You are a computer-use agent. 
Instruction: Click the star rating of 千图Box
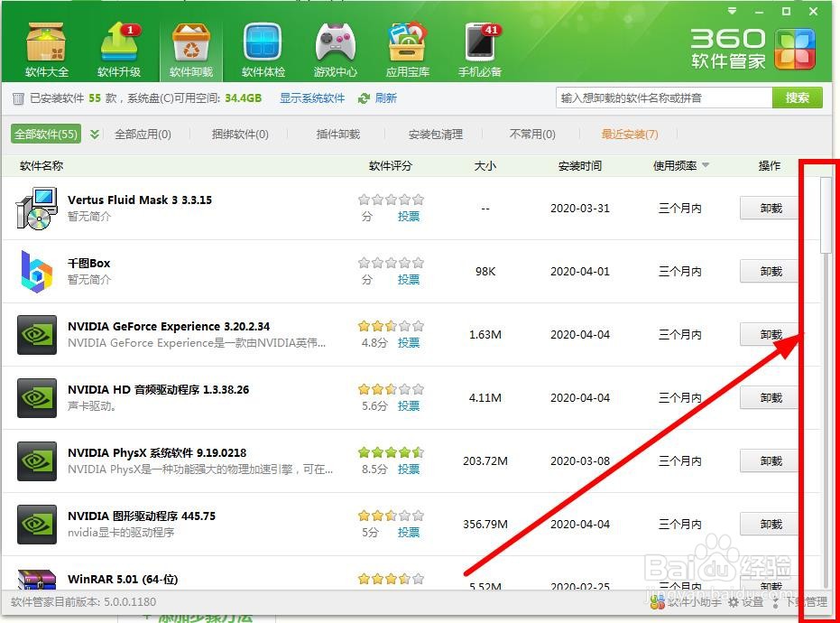point(391,263)
